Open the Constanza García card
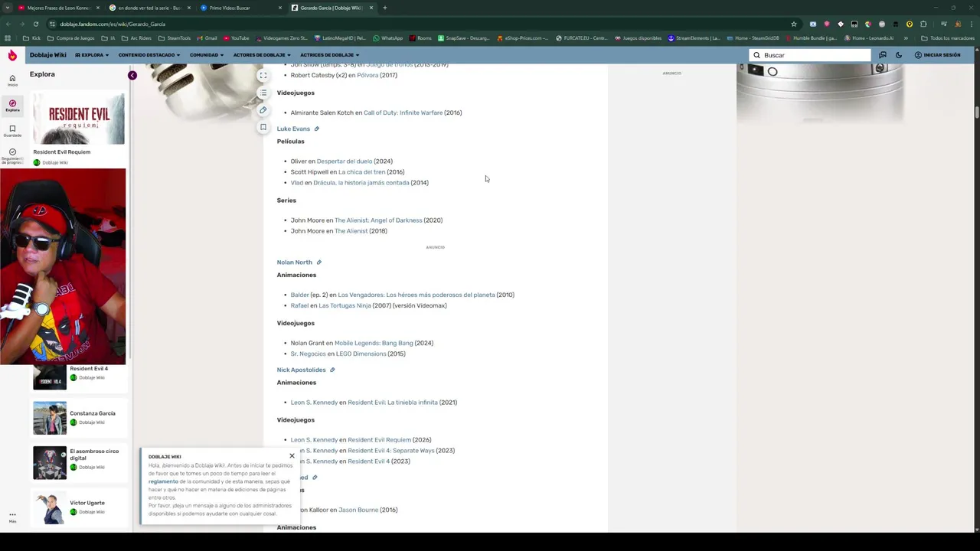 (x=79, y=418)
